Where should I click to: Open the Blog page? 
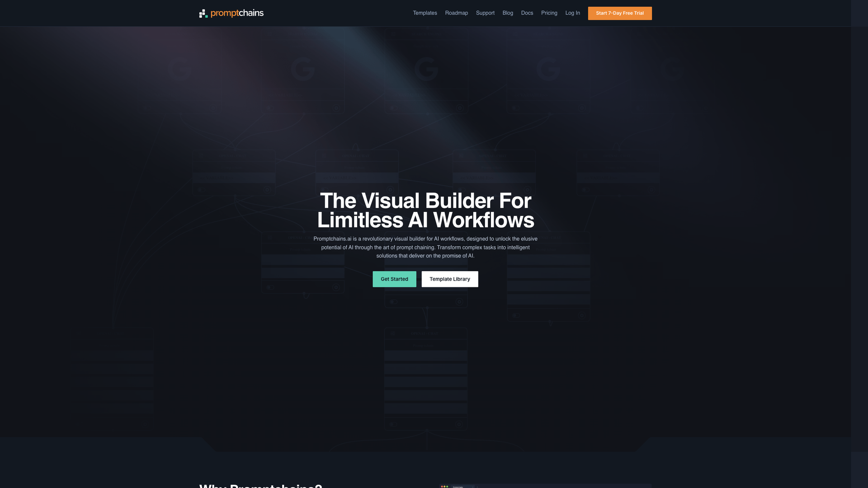(507, 13)
